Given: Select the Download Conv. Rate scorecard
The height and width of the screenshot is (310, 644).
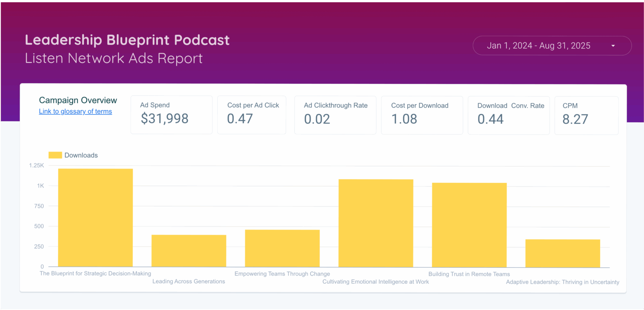Looking at the screenshot, I should coord(508,115).
